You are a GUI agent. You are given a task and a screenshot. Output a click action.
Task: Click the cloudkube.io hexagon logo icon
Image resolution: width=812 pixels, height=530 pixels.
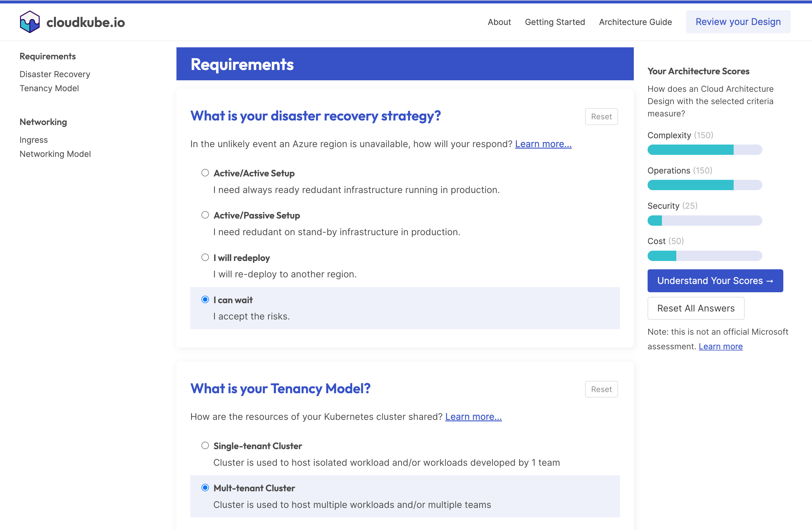point(30,22)
